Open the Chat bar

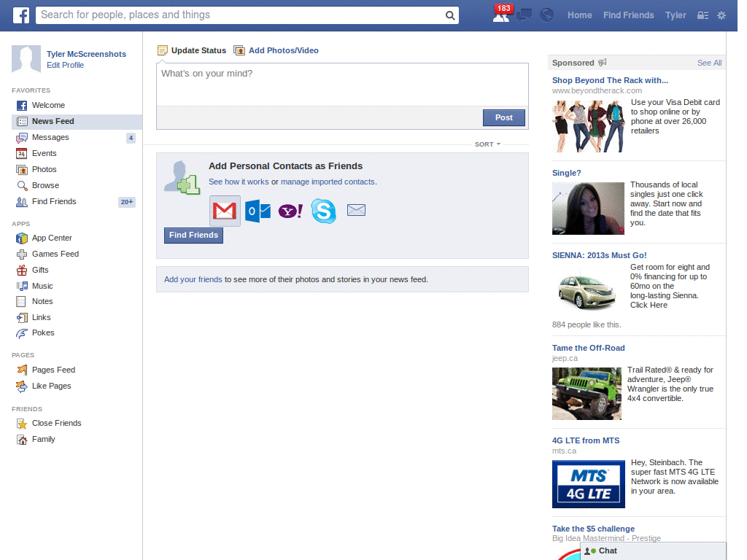(653, 551)
